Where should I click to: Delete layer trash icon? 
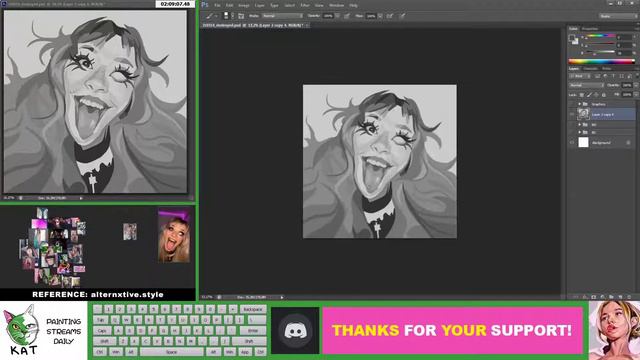tap(629, 297)
